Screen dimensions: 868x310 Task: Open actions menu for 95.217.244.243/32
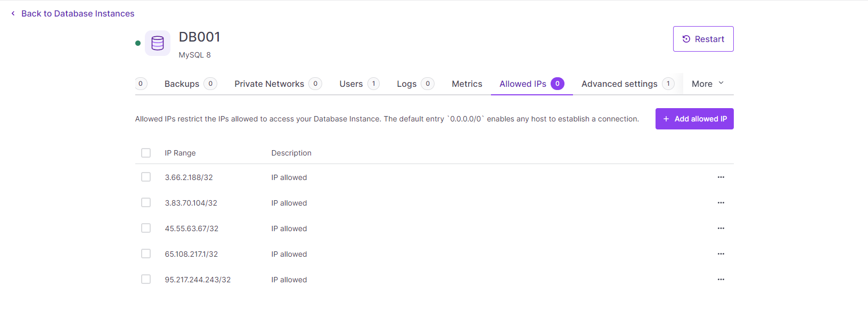[720, 280]
